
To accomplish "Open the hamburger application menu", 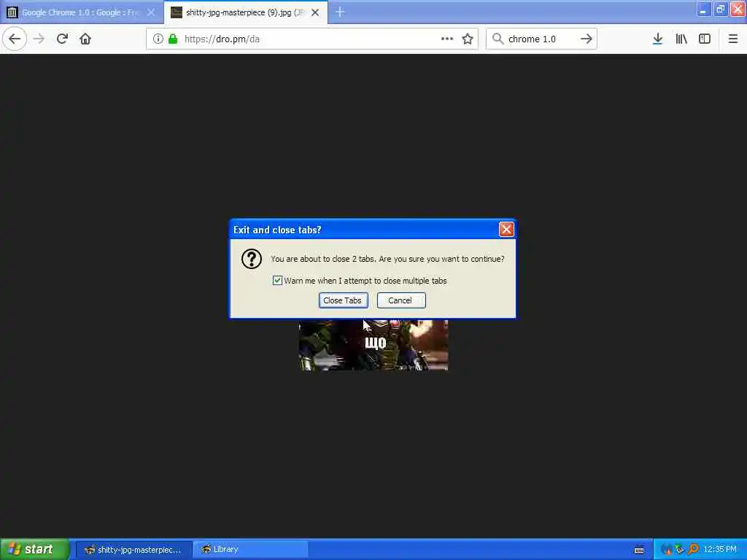I will (733, 39).
